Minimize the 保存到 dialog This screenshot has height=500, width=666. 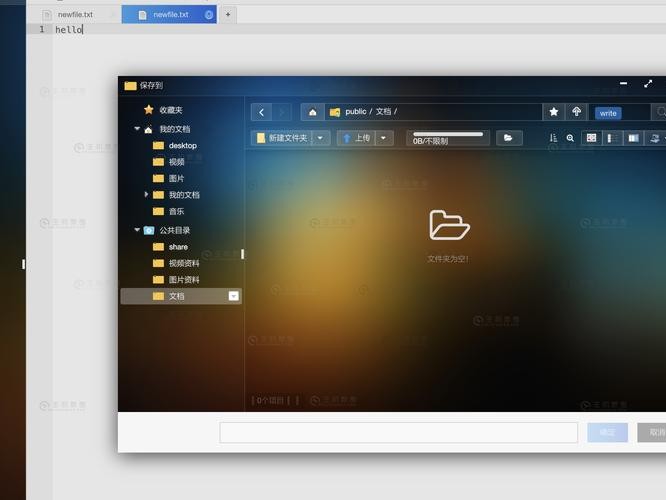coord(623,84)
